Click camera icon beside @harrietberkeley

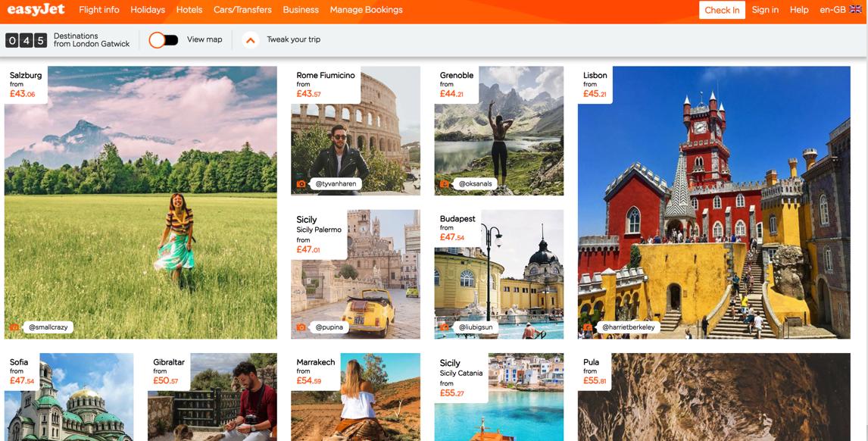point(588,327)
